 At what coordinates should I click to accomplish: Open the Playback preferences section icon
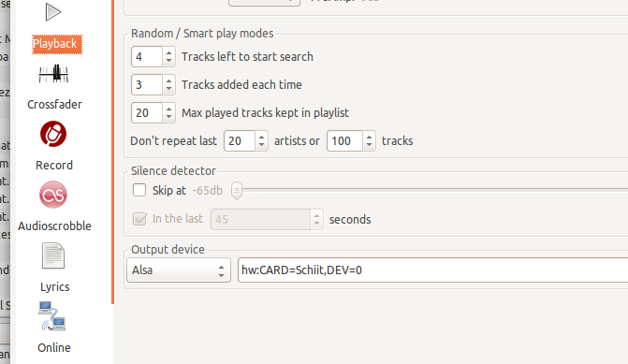[53, 12]
